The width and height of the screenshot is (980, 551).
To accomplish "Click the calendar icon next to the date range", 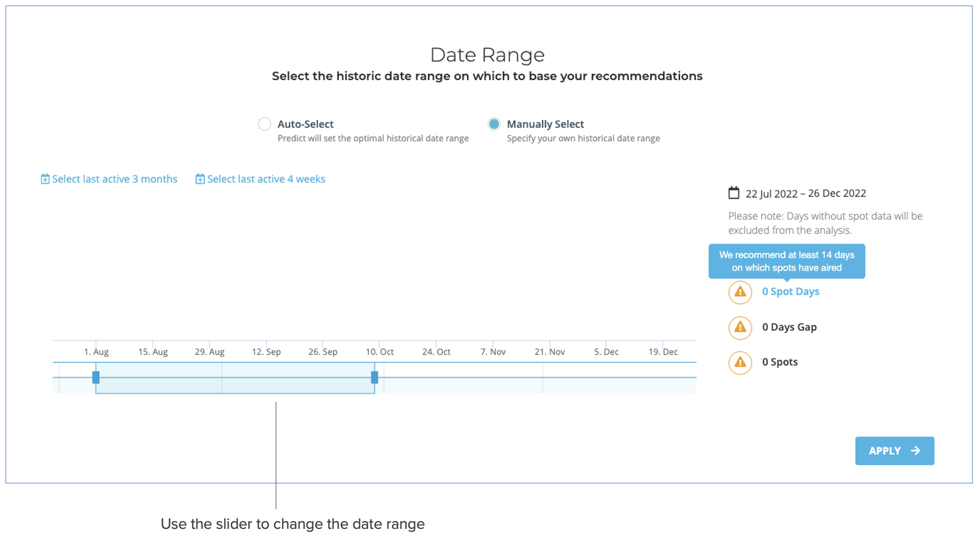I will (734, 193).
